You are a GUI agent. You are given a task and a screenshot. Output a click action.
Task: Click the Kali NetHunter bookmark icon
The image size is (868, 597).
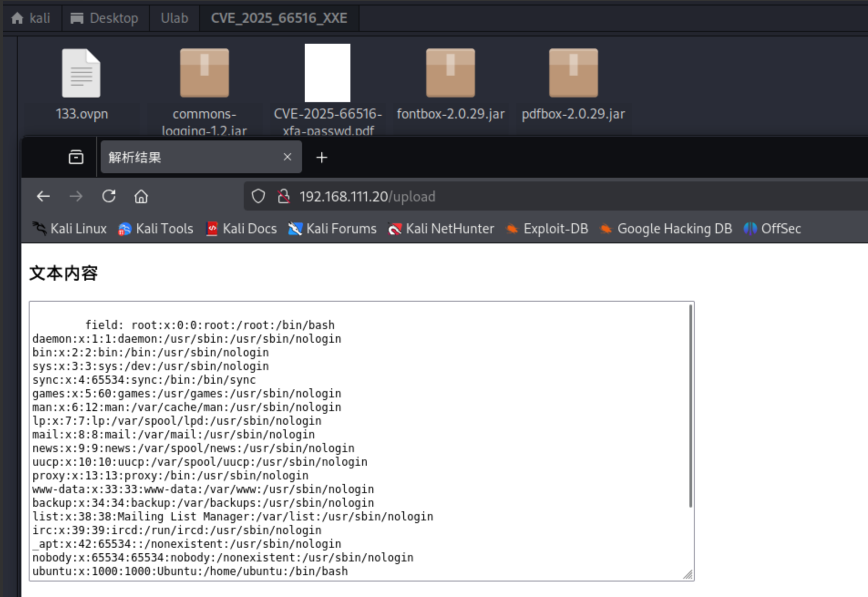395,228
